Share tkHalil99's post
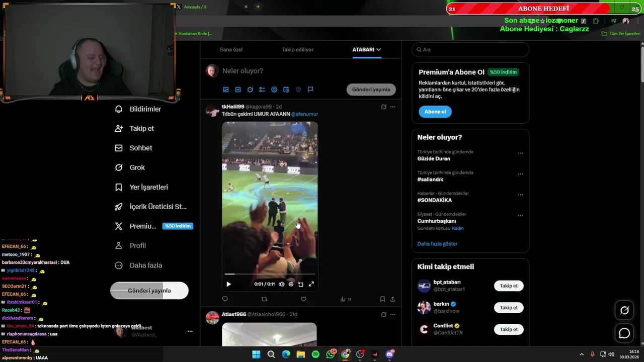Image resolution: width=644 pixels, height=362 pixels. click(392, 299)
